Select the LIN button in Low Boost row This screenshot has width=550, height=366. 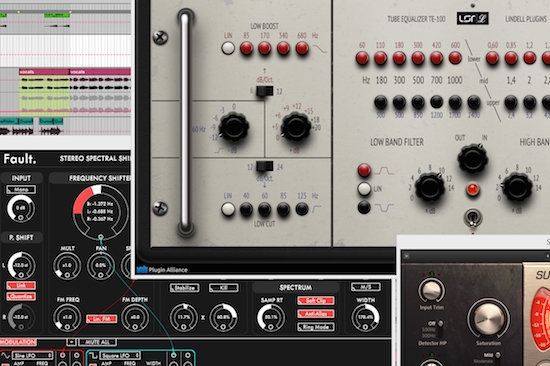228,48
